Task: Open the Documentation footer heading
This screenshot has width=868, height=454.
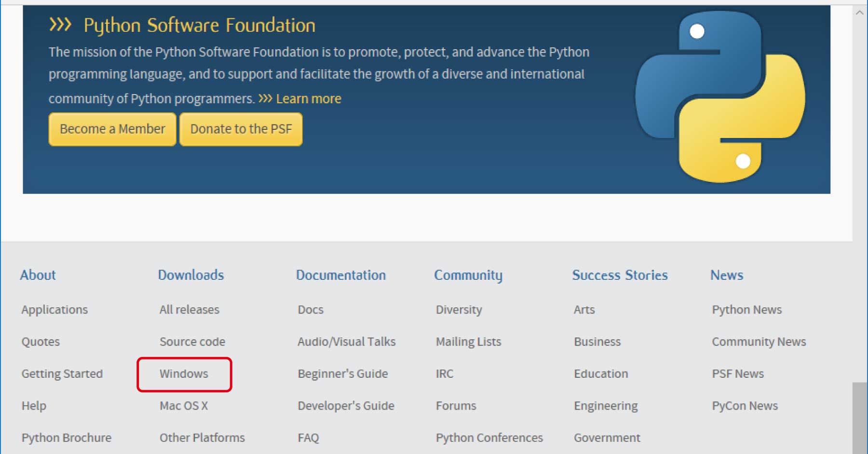Action: (341, 275)
